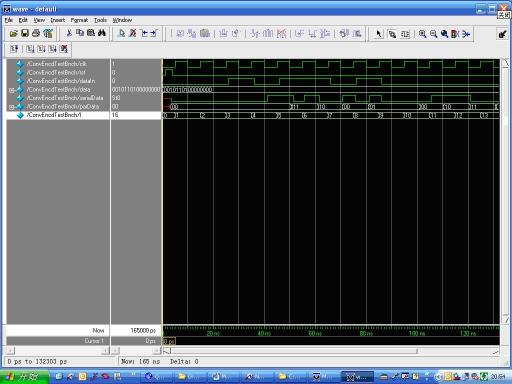The width and height of the screenshot is (512, 384).
Task: Click the Save toolbar icon
Action: coord(25,33)
